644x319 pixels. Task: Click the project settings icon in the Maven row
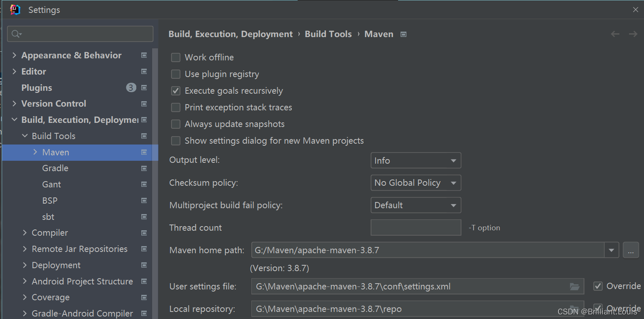[144, 152]
